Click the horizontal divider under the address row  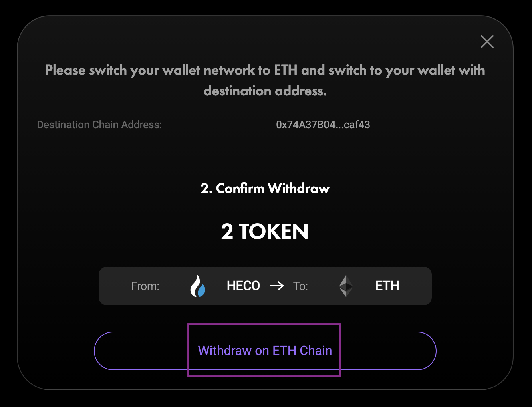[x=265, y=155]
